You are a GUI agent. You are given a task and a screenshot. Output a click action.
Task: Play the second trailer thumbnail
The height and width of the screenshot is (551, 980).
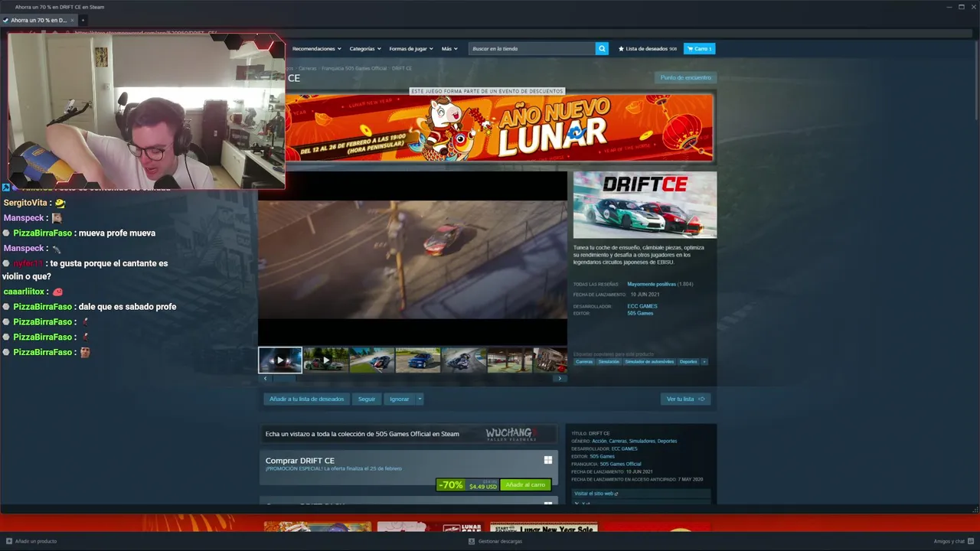pyautogui.click(x=326, y=360)
